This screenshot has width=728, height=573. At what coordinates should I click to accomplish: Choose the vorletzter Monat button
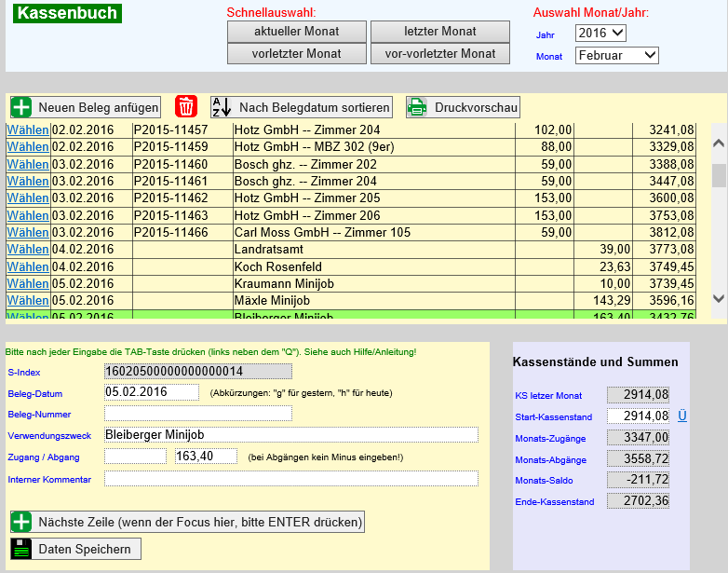point(297,53)
